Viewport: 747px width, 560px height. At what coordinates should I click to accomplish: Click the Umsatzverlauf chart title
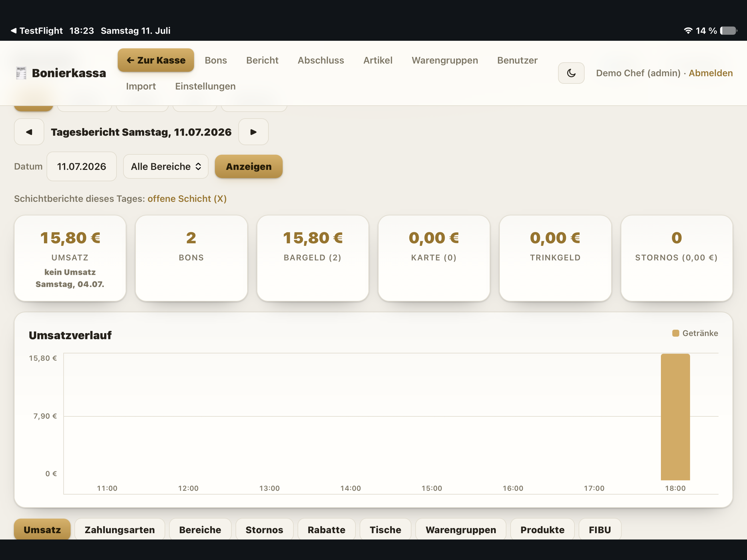coord(70,335)
